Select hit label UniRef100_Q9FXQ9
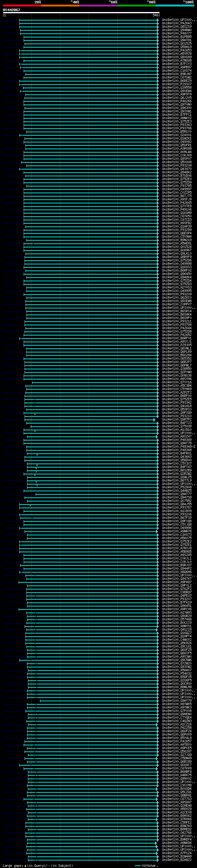 coord(177,412)
